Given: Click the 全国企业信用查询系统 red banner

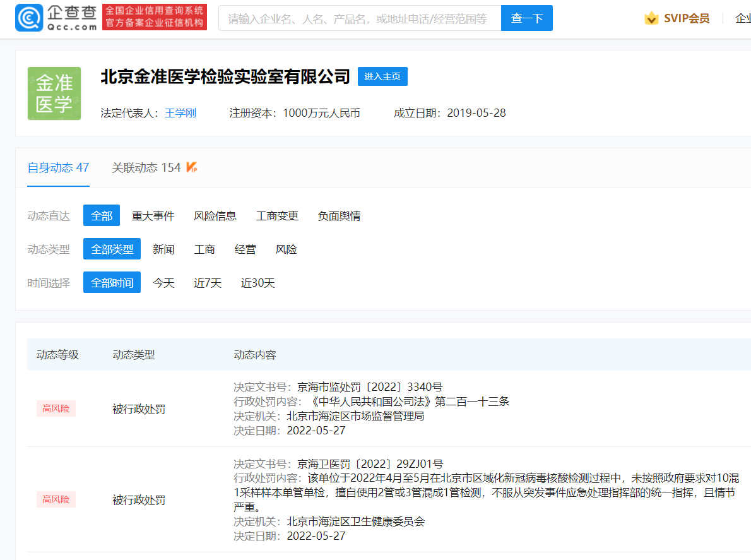Looking at the screenshot, I should tap(155, 17).
